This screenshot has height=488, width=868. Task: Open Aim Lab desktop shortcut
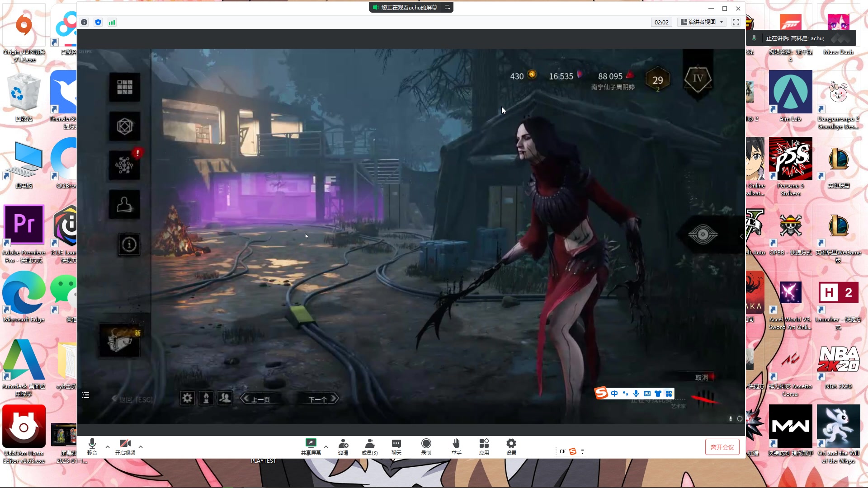pyautogui.click(x=790, y=96)
